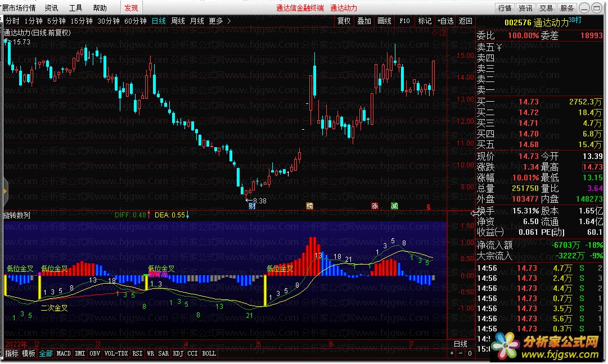Open the 发现 tab

(x=131, y=8)
